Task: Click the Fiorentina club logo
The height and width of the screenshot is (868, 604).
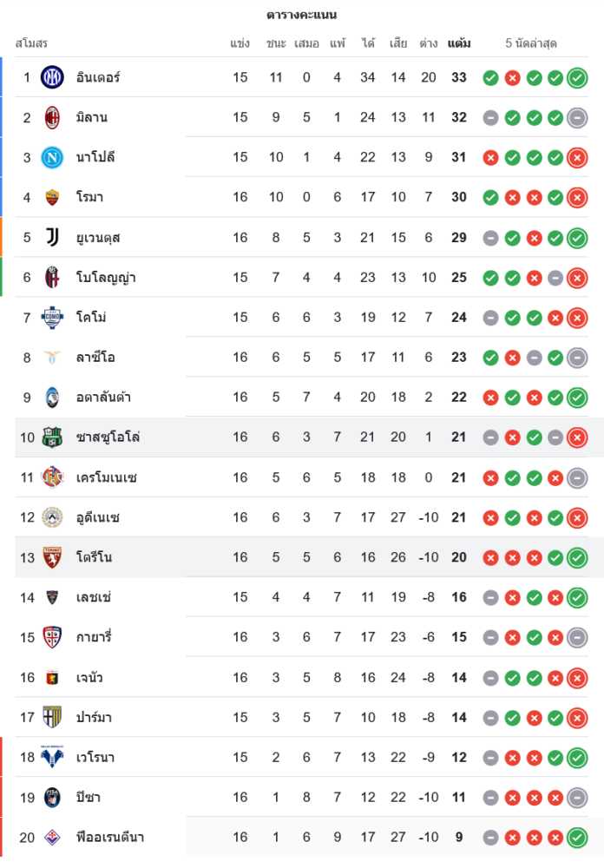Action: tap(53, 837)
